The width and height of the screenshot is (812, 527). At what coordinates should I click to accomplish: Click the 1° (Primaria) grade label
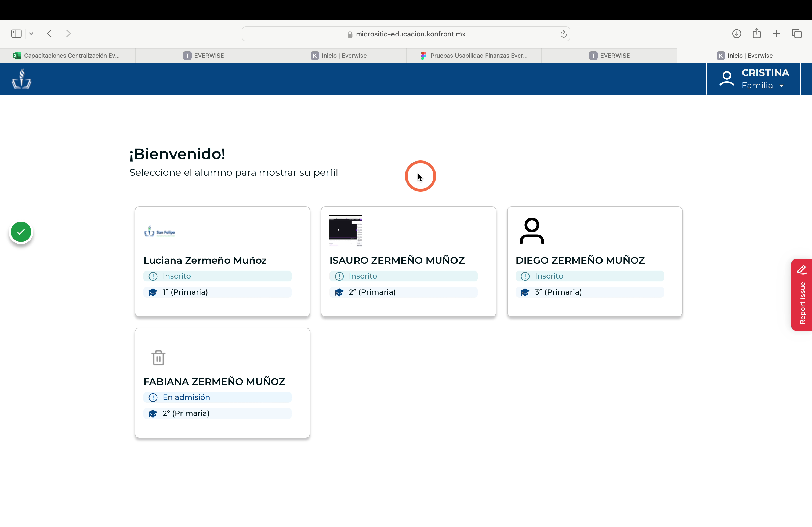[x=185, y=292]
